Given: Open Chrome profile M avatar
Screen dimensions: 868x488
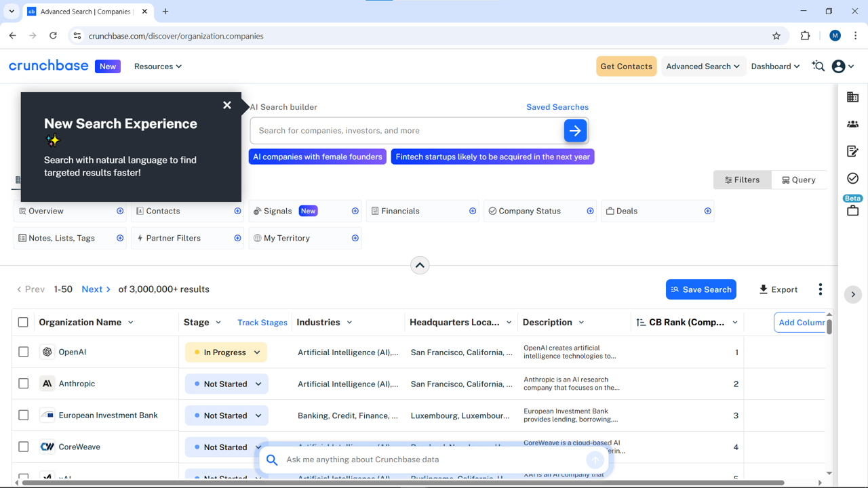Looking at the screenshot, I should pyautogui.click(x=835, y=36).
